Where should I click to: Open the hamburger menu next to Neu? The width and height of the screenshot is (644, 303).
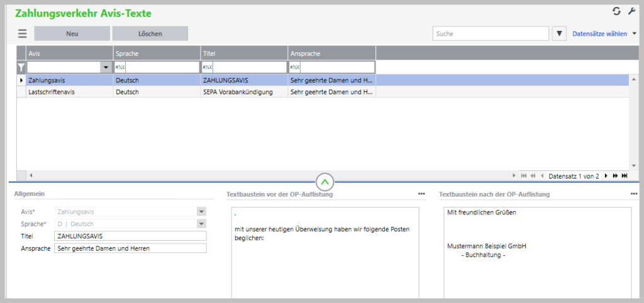(x=23, y=34)
